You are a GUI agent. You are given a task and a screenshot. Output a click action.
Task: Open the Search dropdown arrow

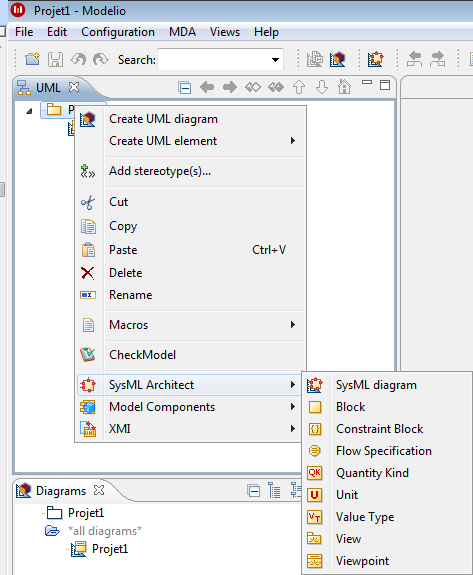pyautogui.click(x=275, y=59)
